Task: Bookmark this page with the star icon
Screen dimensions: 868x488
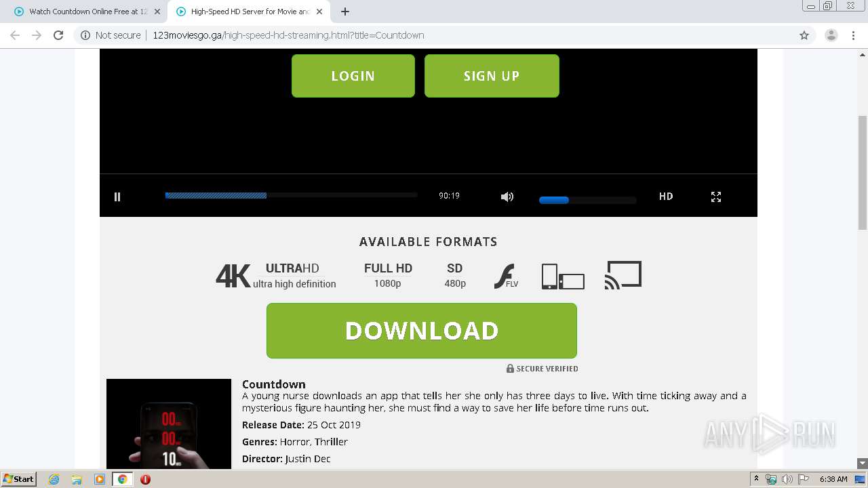Action: 804,35
